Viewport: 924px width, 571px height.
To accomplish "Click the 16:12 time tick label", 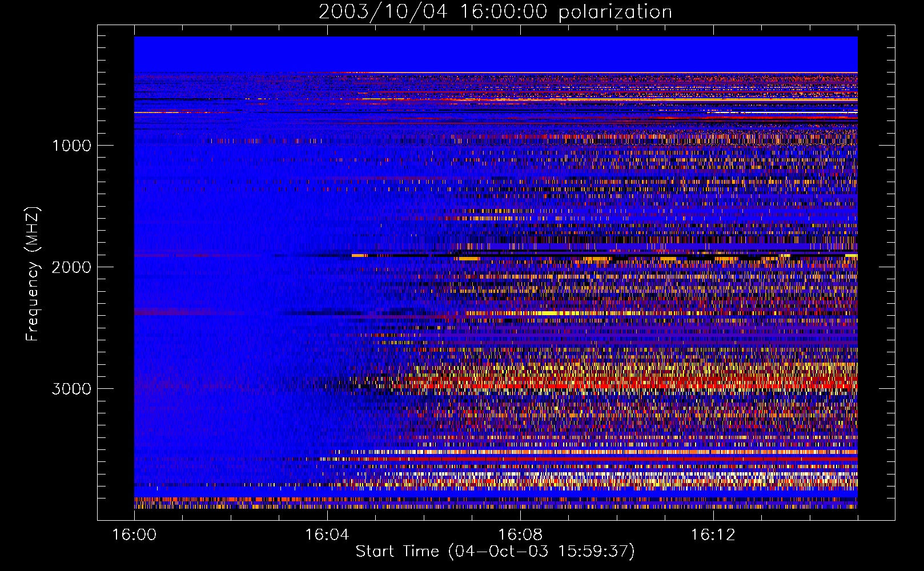I will [713, 535].
